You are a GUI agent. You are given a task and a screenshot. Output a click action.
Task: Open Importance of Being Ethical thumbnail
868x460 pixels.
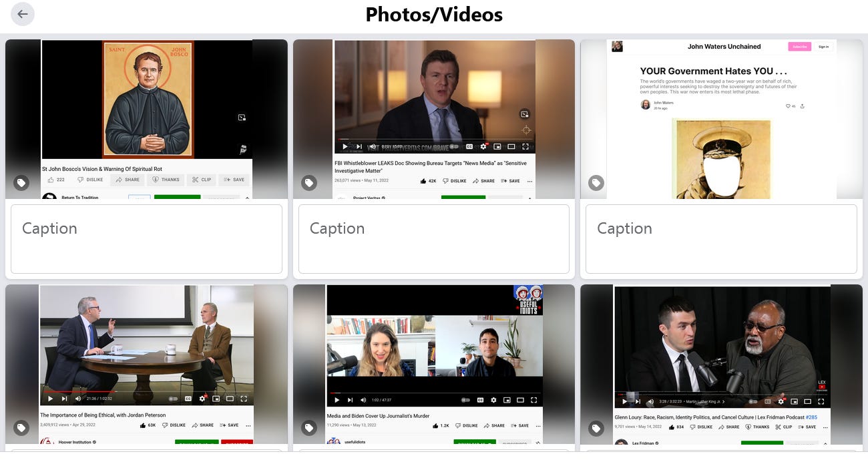click(146, 365)
